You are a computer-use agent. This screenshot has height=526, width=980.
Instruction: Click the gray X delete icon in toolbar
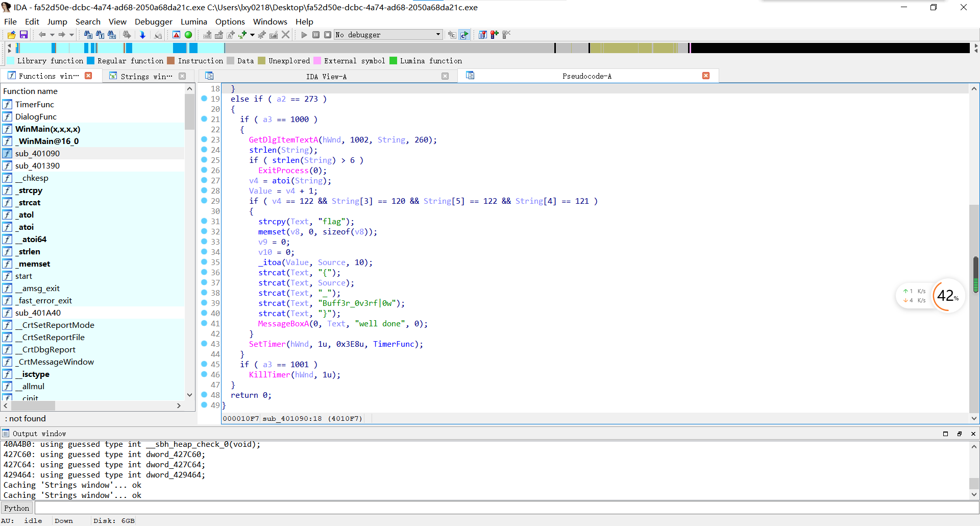286,35
